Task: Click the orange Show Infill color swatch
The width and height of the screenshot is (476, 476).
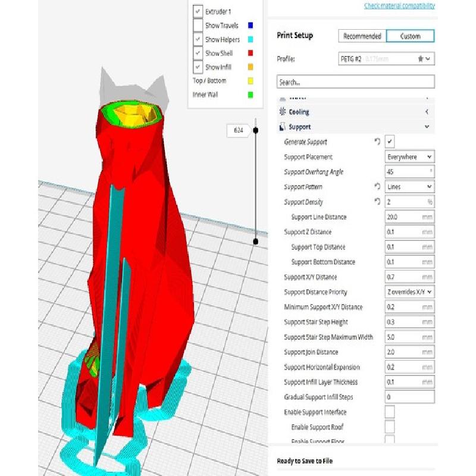Action: click(x=250, y=67)
